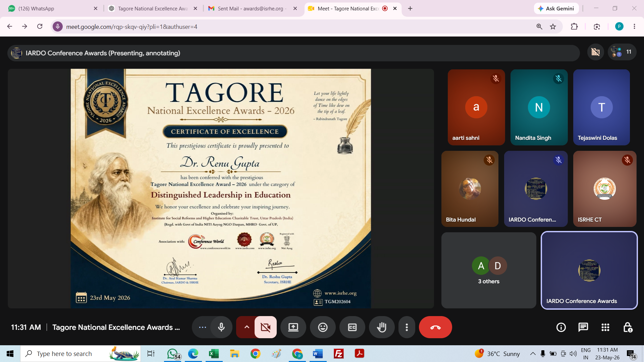Turn on captions
Screen dimensions: 644x362
click(352, 327)
